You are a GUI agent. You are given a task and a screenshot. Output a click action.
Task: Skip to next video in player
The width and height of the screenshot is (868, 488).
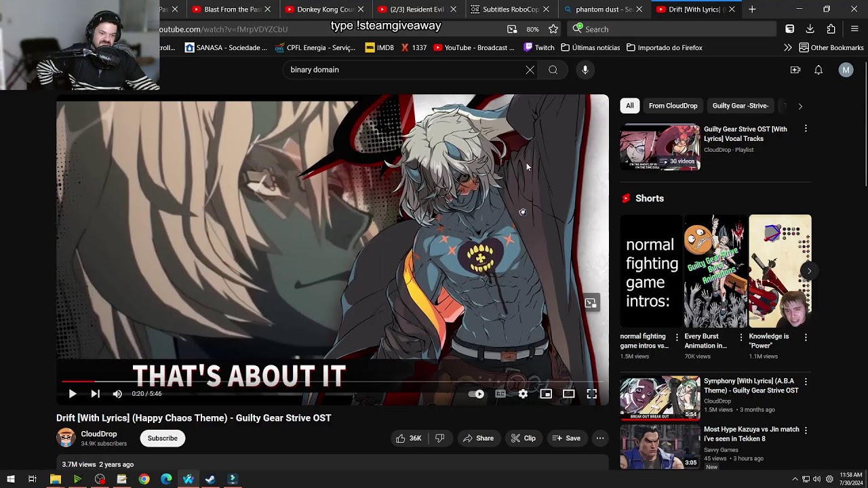(x=96, y=394)
